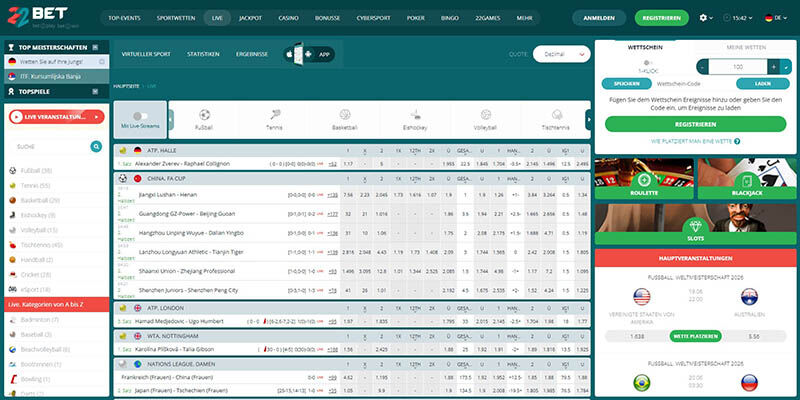800x400 pixels.
Task: Open the SPORTWETTEN menu
Action: pos(176,18)
